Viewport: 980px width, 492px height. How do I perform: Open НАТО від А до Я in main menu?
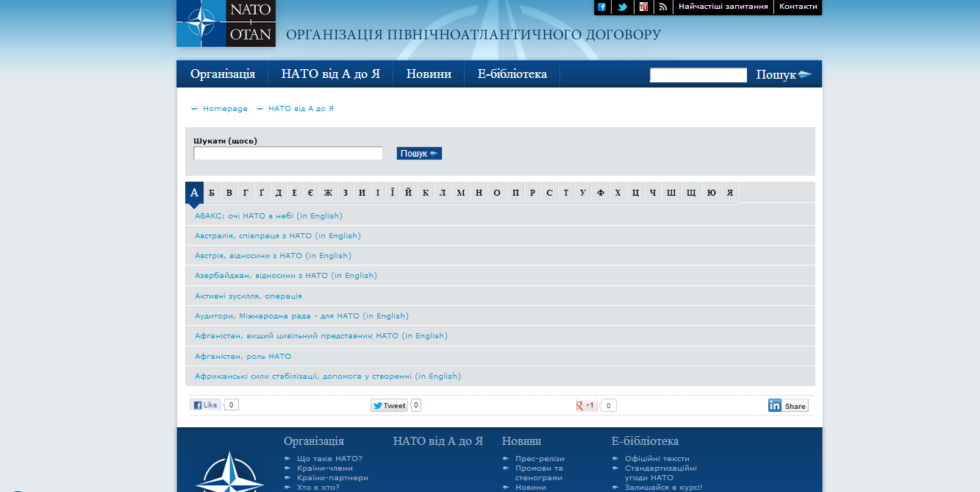point(331,74)
